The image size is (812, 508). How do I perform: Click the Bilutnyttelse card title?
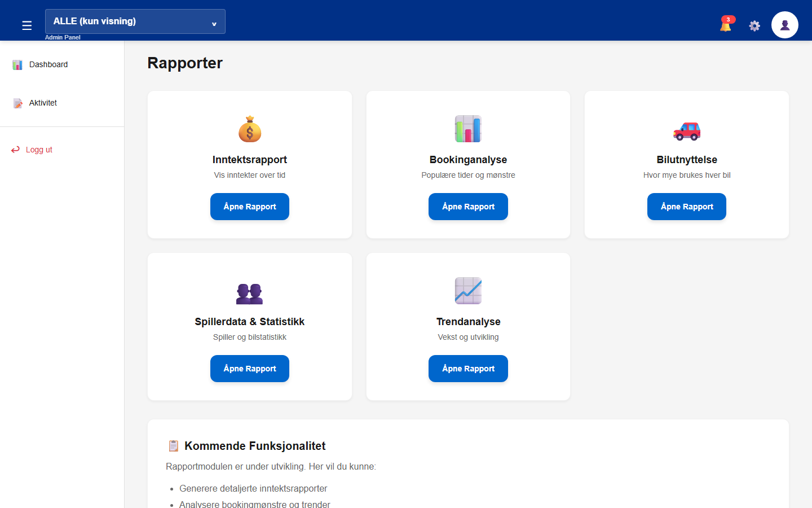click(687, 160)
